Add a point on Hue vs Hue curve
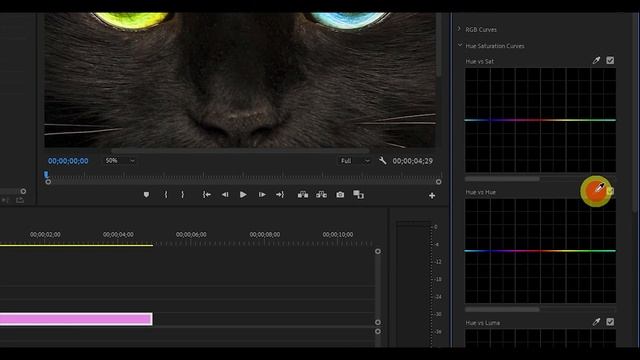Image resolution: width=640 pixels, height=360 pixels. (x=540, y=251)
